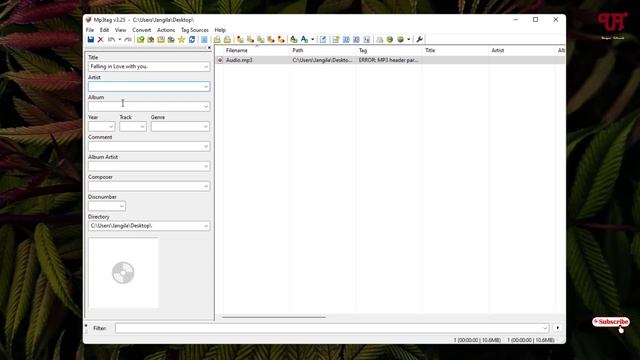
Task: Click the file list horizontal scrollbar
Action: coord(274,317)
